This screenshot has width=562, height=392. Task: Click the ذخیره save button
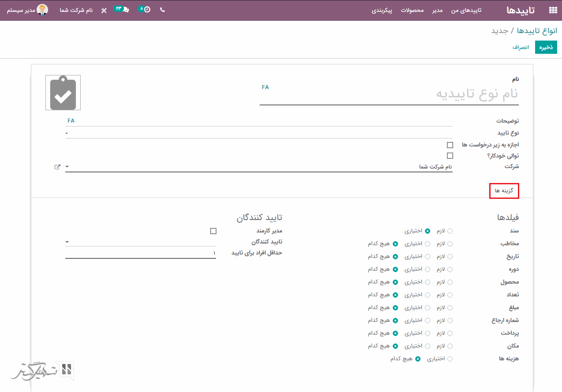(x=546, y=47)
